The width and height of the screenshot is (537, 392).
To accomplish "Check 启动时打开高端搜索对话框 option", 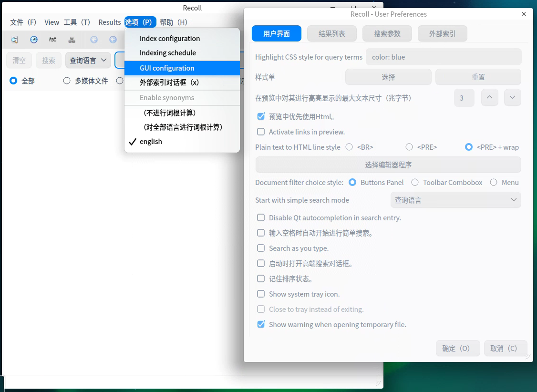I will point(261,264).
